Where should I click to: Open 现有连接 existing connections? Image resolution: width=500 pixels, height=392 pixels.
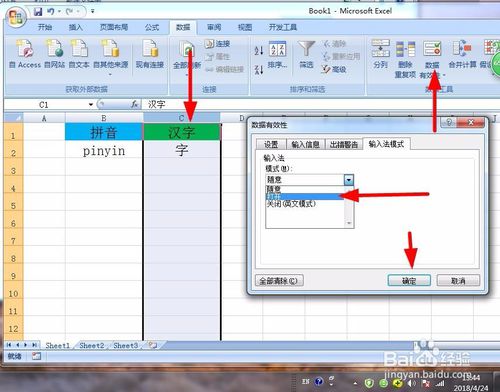pyautogui.click(x=150, y=53)
